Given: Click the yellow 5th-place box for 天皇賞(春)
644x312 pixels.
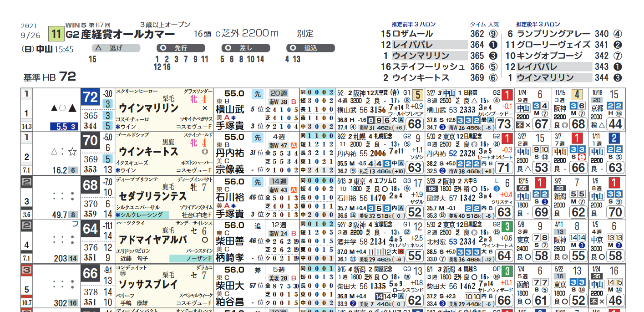Looking at the screenshot, I should 419,95.
